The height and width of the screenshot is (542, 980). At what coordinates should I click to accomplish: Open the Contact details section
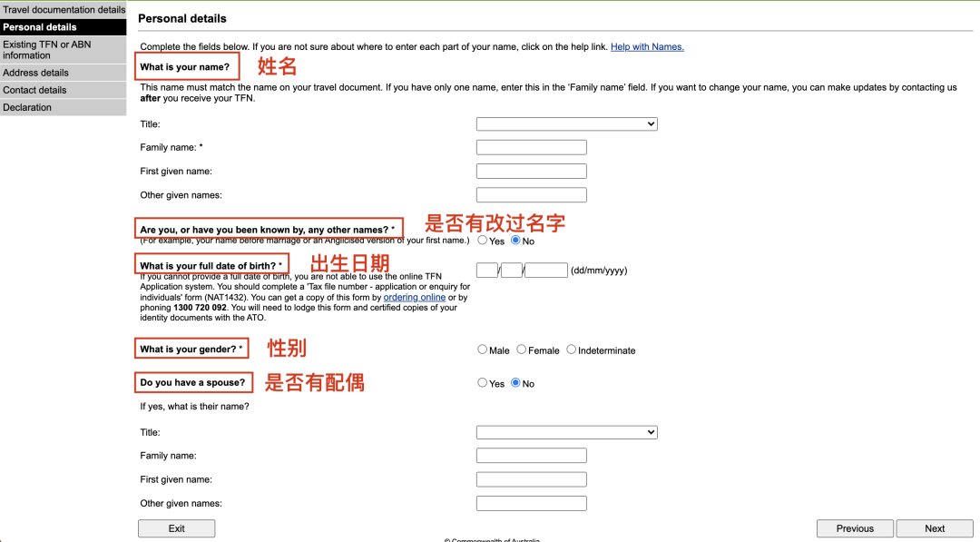coord(64,90)
